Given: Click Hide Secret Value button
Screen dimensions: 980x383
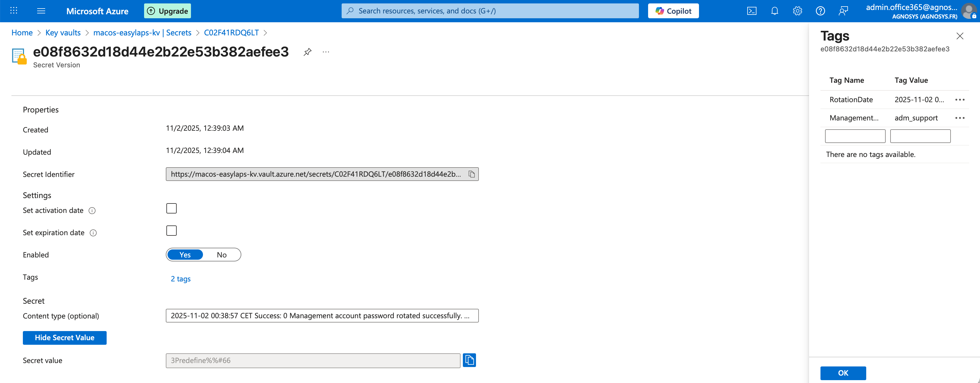Looking at the screenshot, I should [65, 338].
